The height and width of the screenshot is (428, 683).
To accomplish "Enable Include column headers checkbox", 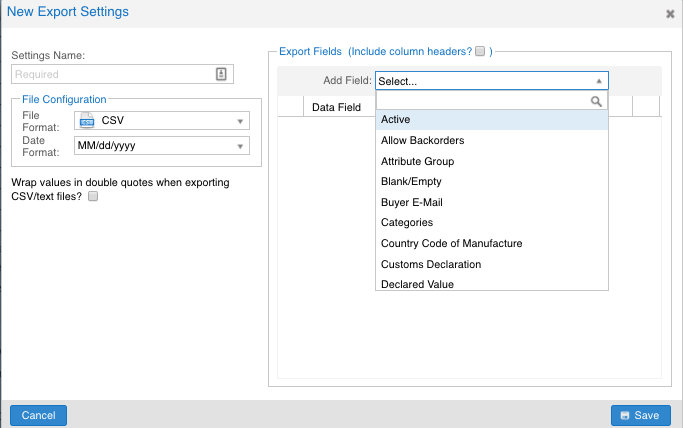I will point(480,51).
